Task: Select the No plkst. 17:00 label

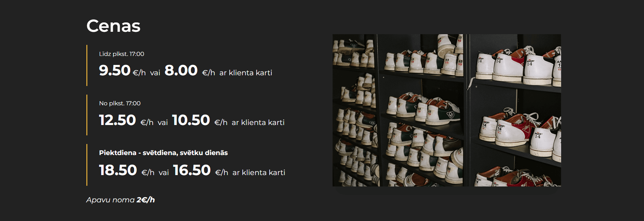Action: tap(120, 103)
